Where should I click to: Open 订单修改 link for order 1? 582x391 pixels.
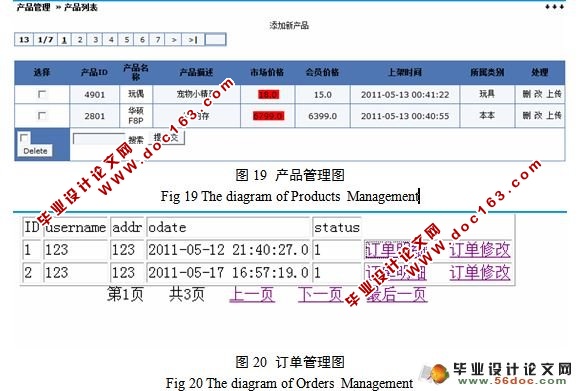[480, 250]
